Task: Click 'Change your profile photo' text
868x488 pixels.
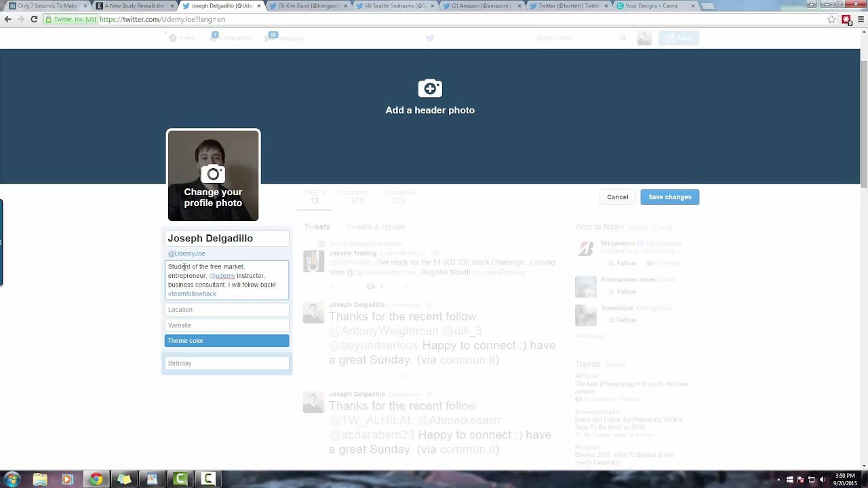Action: tap(213, 197)
